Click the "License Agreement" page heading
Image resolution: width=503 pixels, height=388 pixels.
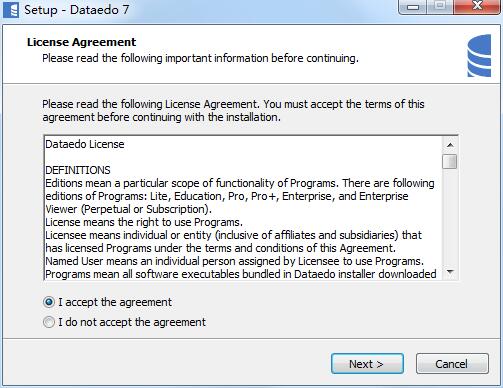pos(81,42)
